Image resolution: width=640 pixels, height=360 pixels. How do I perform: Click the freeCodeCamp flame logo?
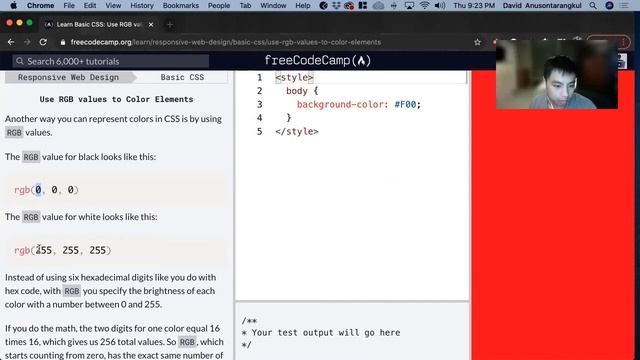pos(361,61)
